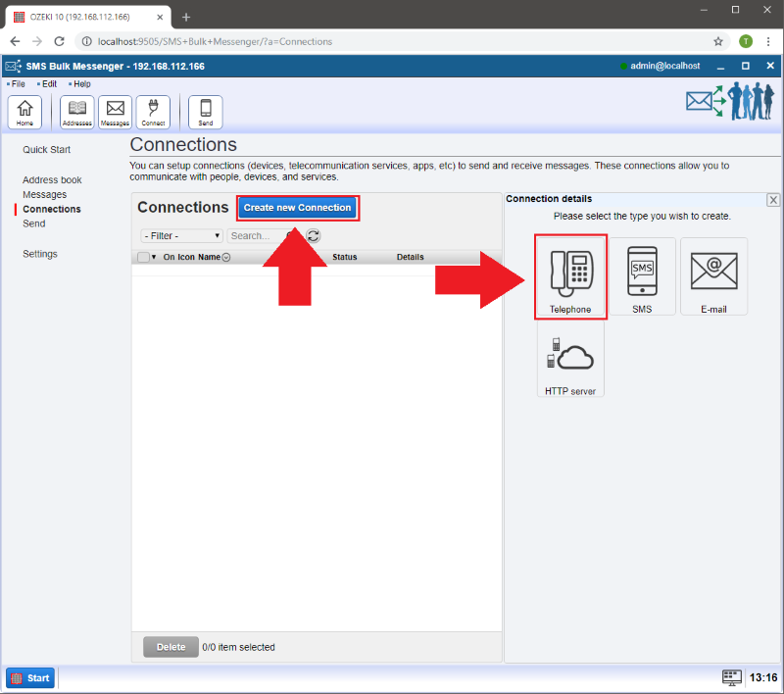Open the Filter dropdown
784x694 pixels.
(182, 236)
